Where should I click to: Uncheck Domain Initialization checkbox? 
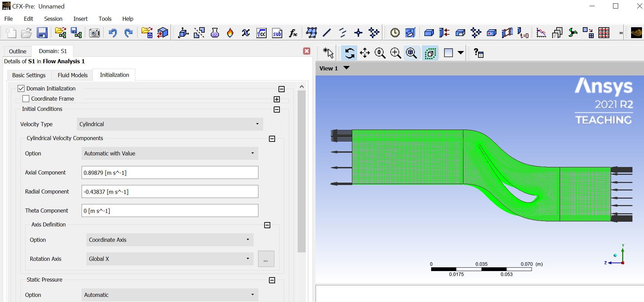[21, 88]
